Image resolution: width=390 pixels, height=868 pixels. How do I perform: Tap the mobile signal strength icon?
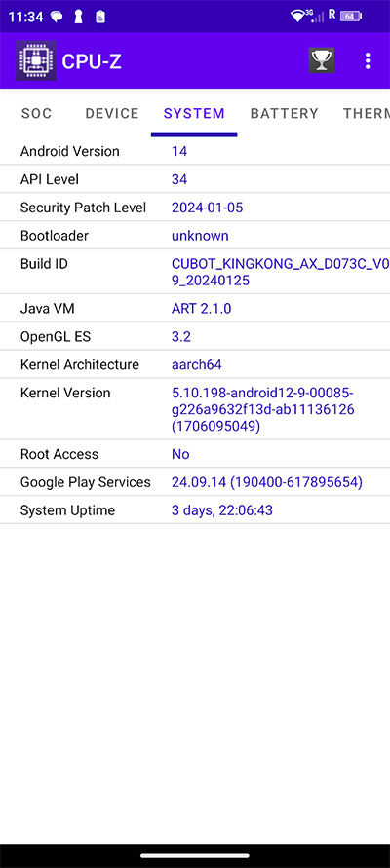[317, 16]
